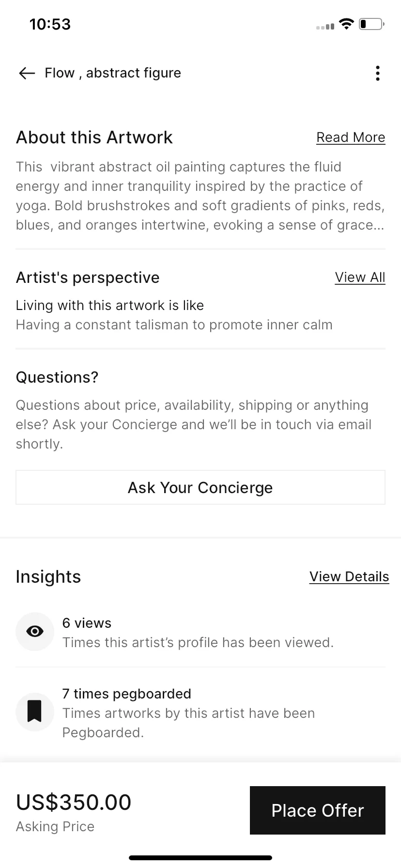
Task: Tap the eye views icon
Action: click(35, 632)
